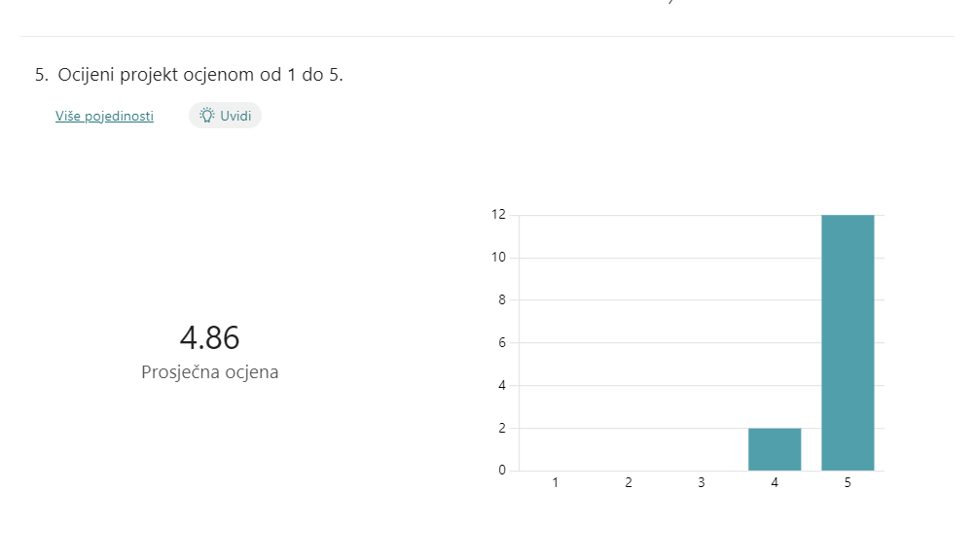Select the tall bar for rating 5
This screenshot has height=560, width=975.
pyautogui.click(x=848, y=342)
